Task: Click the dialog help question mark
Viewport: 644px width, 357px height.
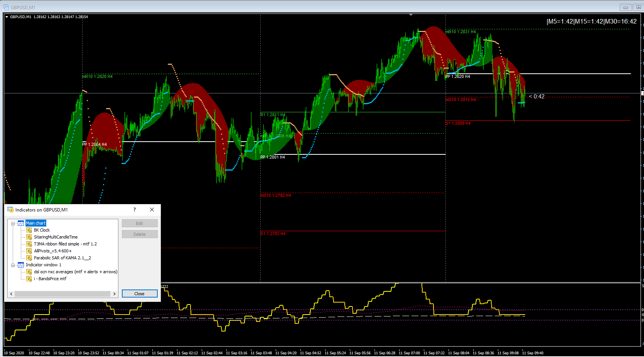Action: pos(135,210)
